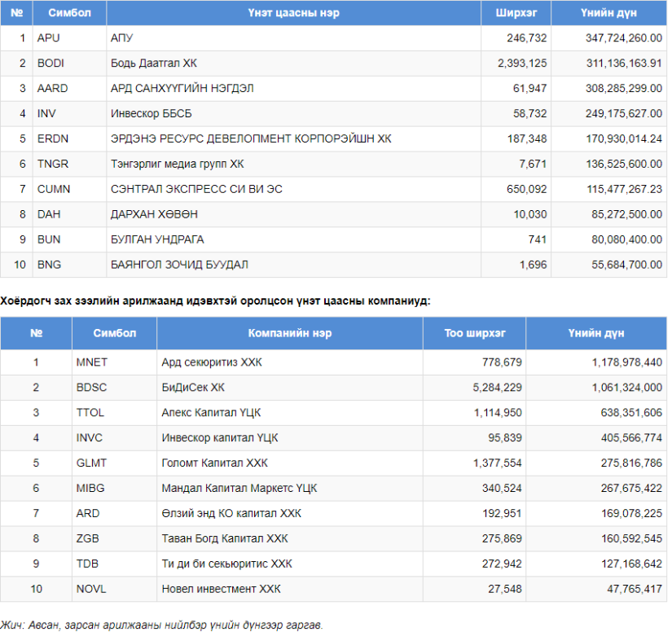Click СЭНТРАЛ ЭКСПРЕСС СИ ВИ ЭС
This screenshot has height=632, width=672.
tap(197, 190)
